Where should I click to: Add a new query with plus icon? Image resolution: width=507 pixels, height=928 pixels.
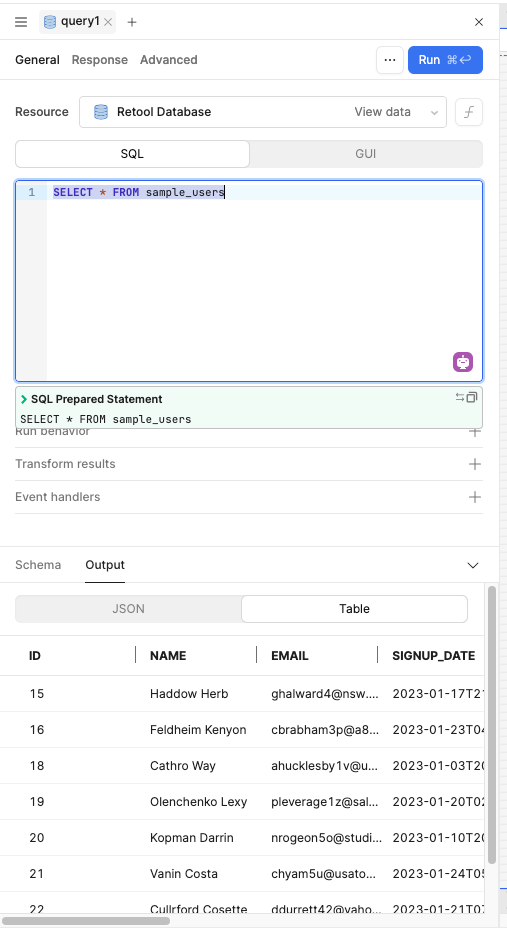132,22
